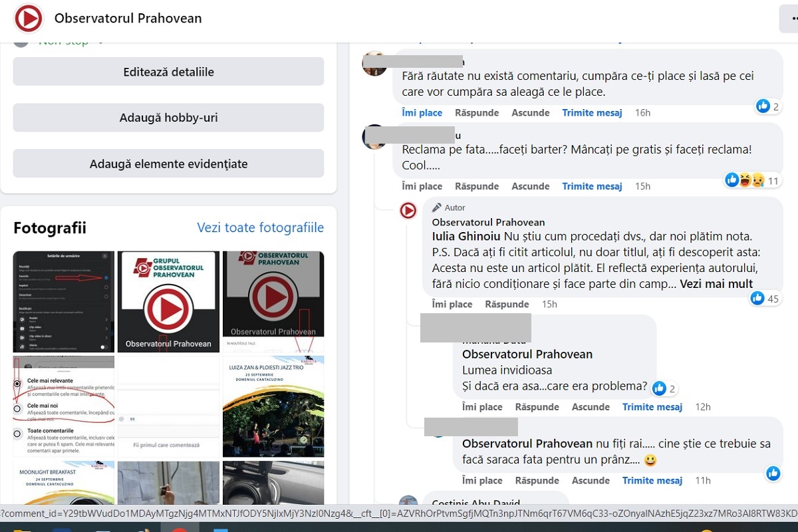This screenshot has width=798, height=532.
Task: Click Adaugă hobby-uri button
Action: point(168,118)
